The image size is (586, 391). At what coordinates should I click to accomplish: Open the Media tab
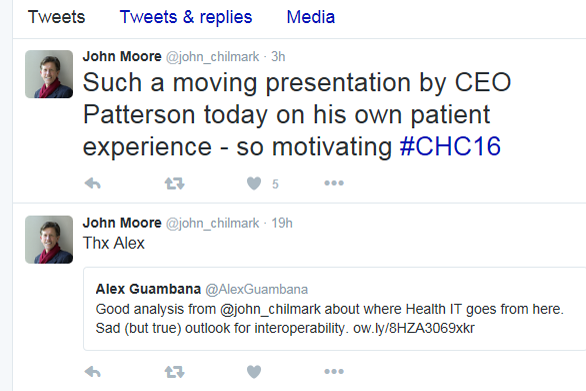pyautogui.click(x=311, y=17)
